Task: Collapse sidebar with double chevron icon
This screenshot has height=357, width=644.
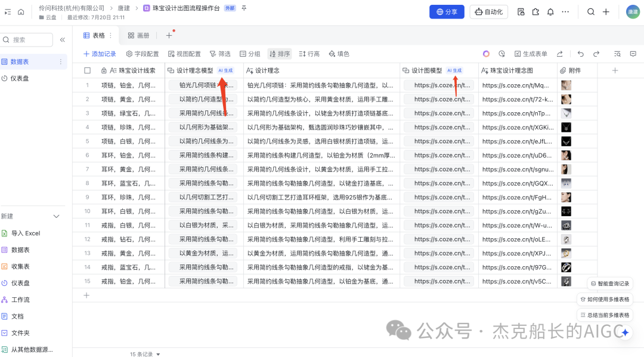Action: (x=63, y=40)
